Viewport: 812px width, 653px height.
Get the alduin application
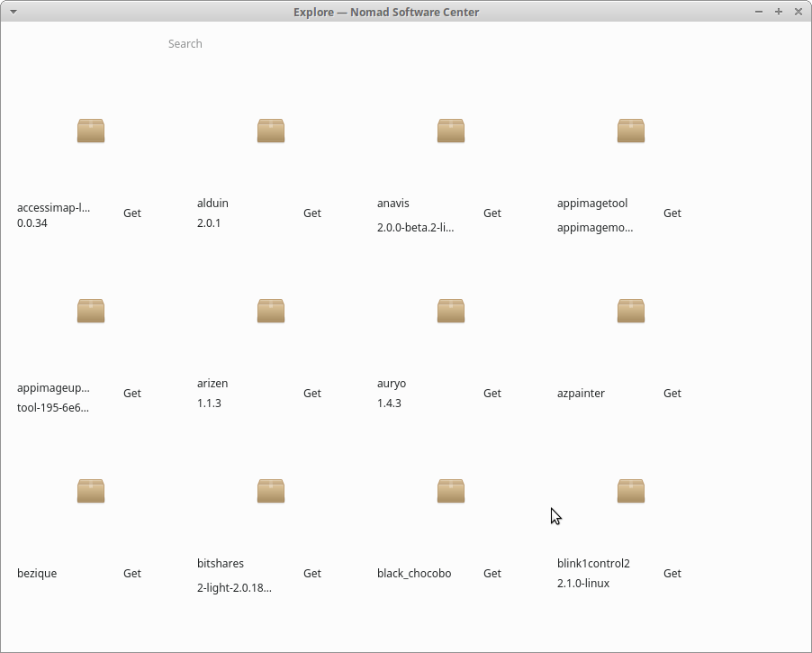pos(311,213)
